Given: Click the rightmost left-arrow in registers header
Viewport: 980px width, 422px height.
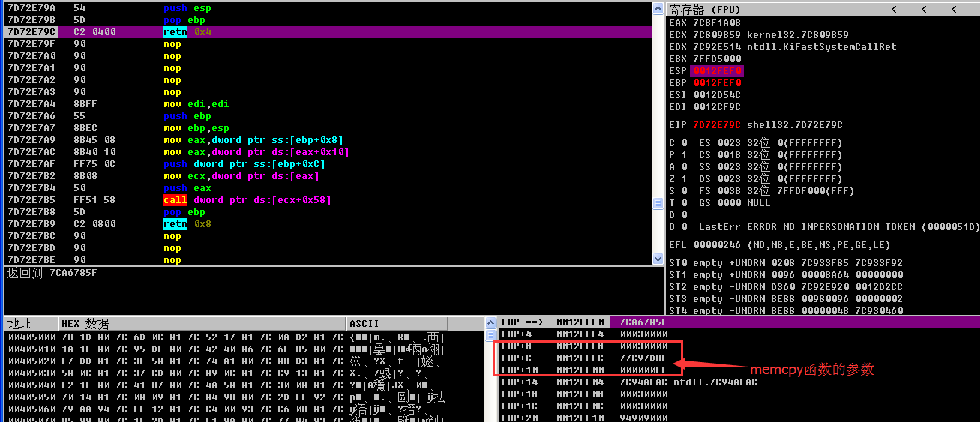Looking at the screenshot, I should click(x=954, y=9).
